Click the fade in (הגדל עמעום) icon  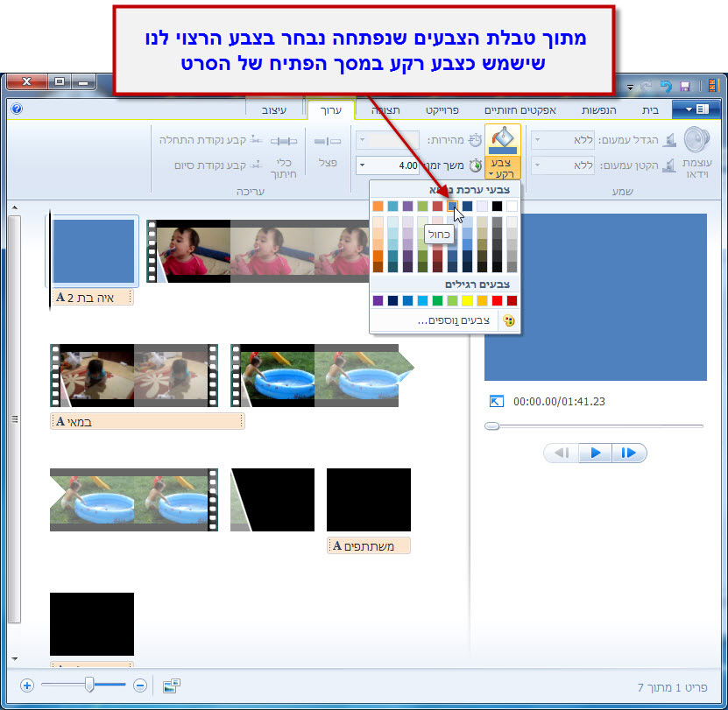point(669,140)
